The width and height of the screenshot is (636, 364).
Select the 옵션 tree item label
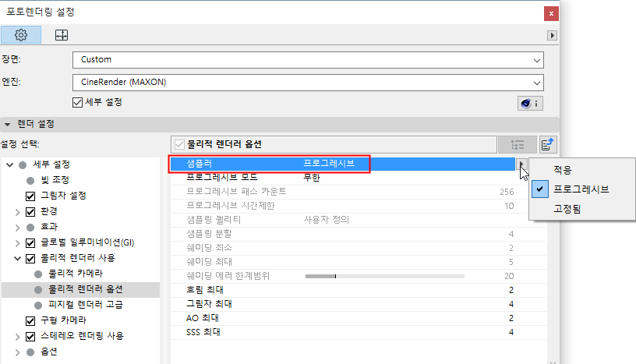[x=49, y=352]
